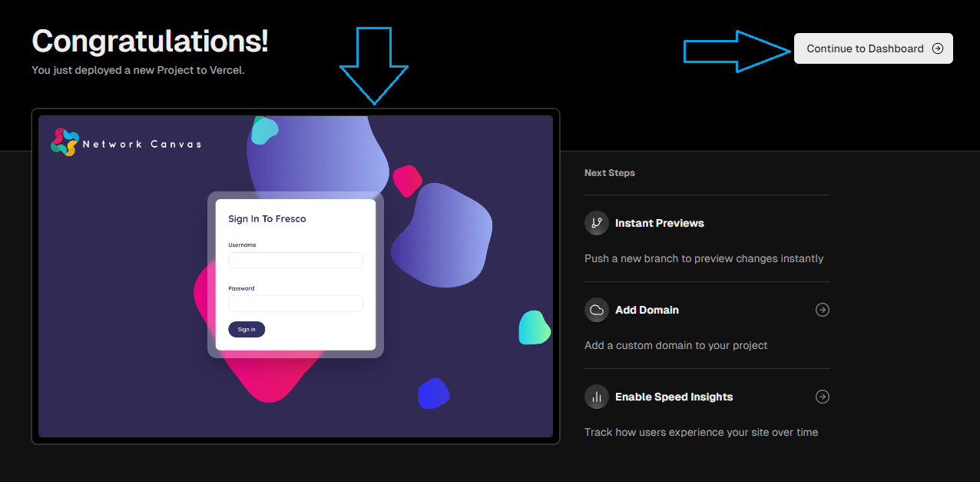This screenshot has height=482, width=980.
Task: Click the 'Sign In To Fresco' title
Action: [267, 219]
